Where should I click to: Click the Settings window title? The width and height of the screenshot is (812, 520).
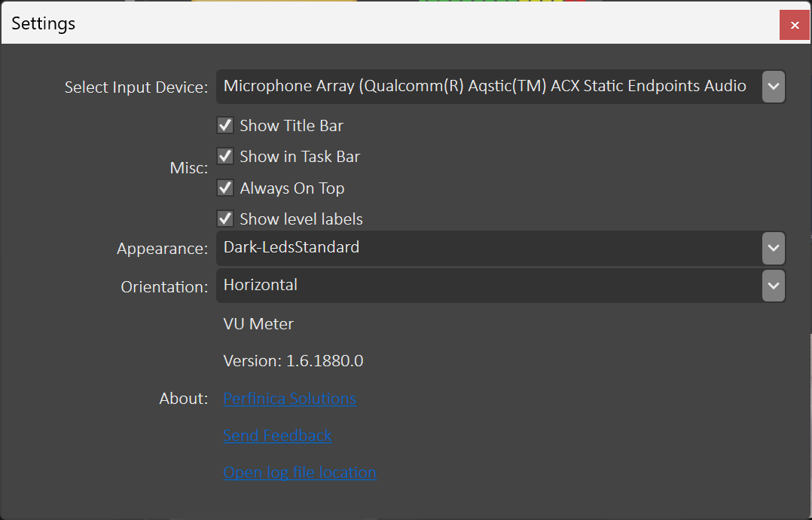pyautogui.click(x=43, y=23)
